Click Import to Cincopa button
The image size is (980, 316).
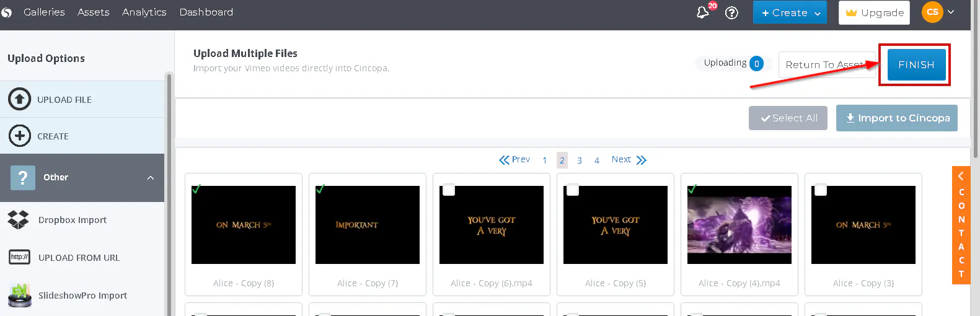pos(897,118)
